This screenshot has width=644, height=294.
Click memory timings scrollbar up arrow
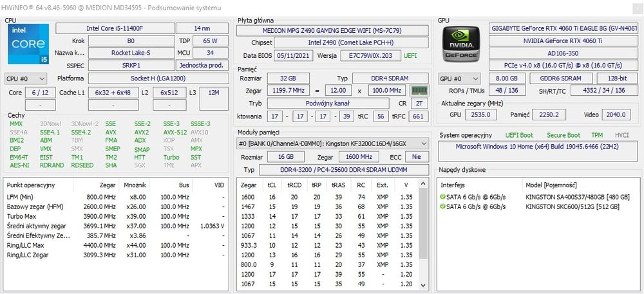pos(424,184)
